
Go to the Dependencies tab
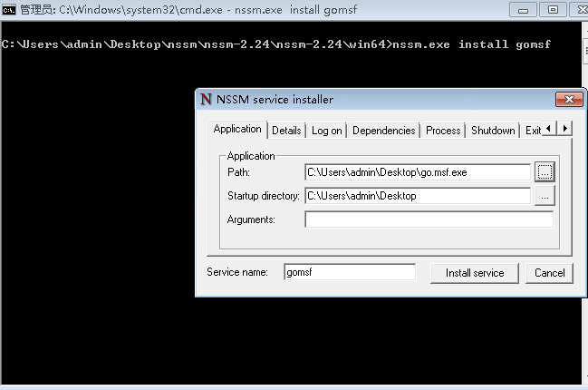383,131
